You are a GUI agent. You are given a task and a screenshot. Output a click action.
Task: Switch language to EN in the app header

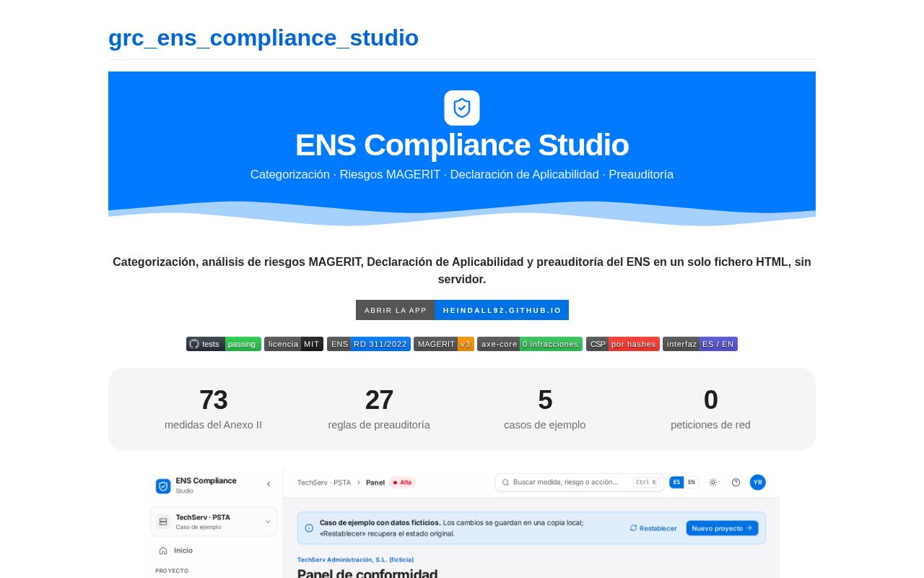click(x=691, y=482)
